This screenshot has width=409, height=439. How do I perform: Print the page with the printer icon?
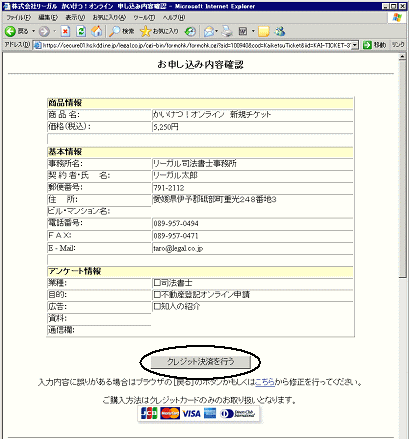227,31
